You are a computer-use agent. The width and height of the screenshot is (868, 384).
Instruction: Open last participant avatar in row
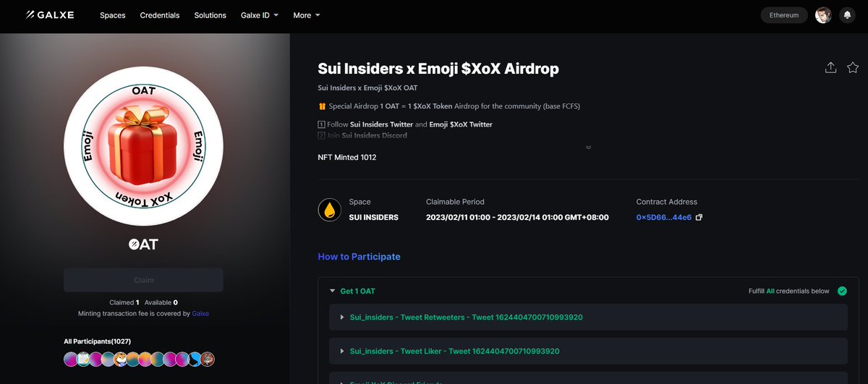[x=208, y=359]
